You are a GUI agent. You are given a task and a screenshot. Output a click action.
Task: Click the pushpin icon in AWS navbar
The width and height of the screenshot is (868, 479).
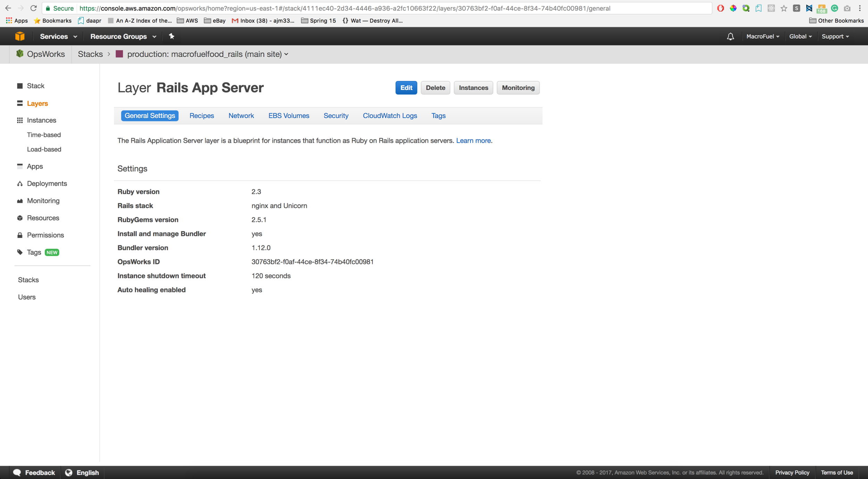(172, 36)
